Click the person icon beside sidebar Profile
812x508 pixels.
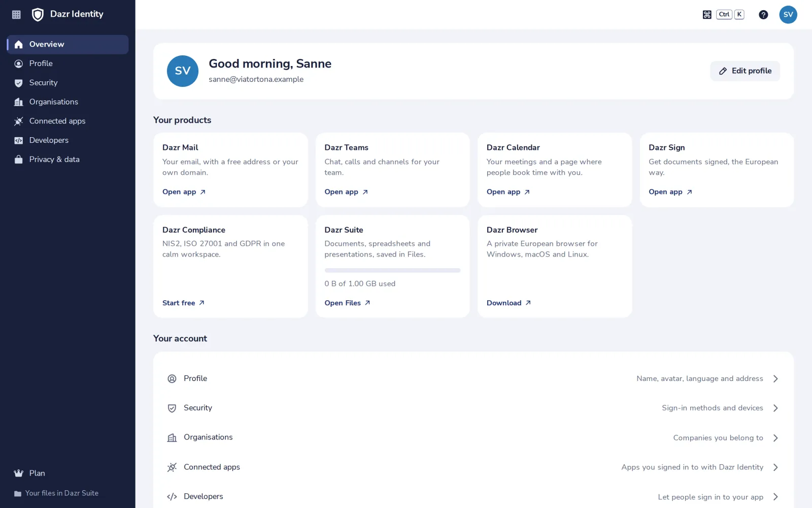19,64
